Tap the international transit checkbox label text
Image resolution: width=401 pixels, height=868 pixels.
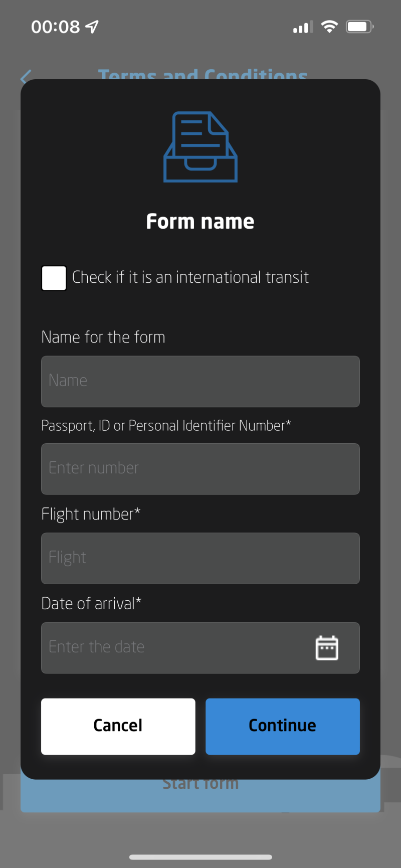[x=190, y=277]
